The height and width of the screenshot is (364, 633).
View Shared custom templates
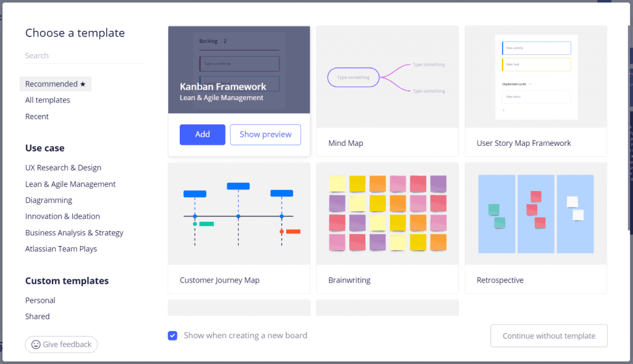37,316
